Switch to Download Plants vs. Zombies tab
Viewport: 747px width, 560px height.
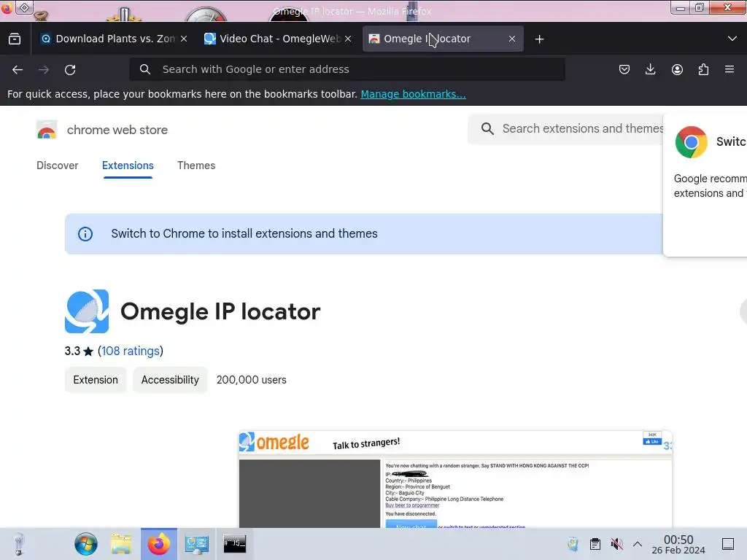coord(113,39)
